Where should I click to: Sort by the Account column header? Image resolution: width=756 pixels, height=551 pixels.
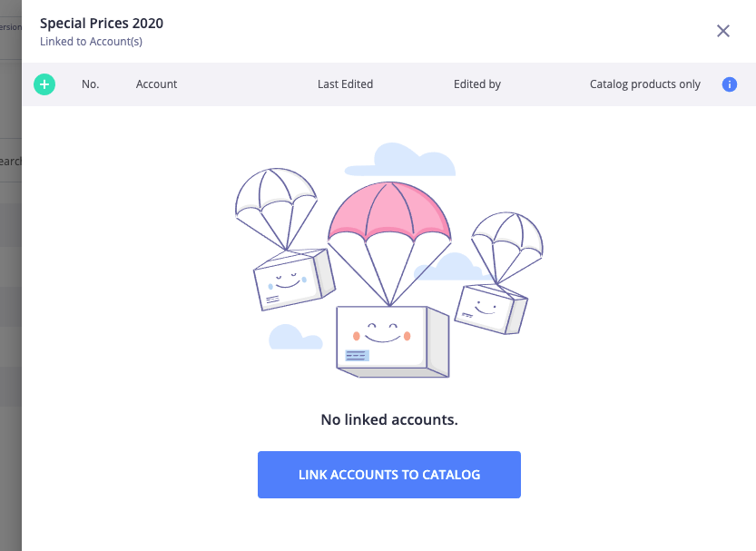[156, 84]
